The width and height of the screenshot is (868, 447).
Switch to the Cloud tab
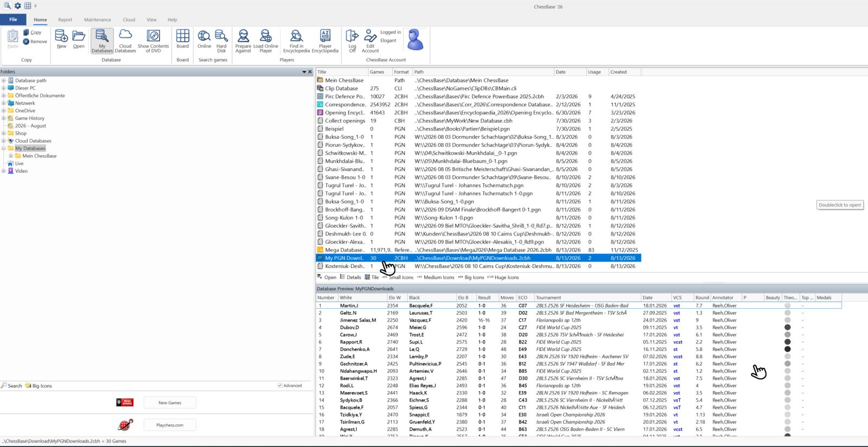(129, 20)
